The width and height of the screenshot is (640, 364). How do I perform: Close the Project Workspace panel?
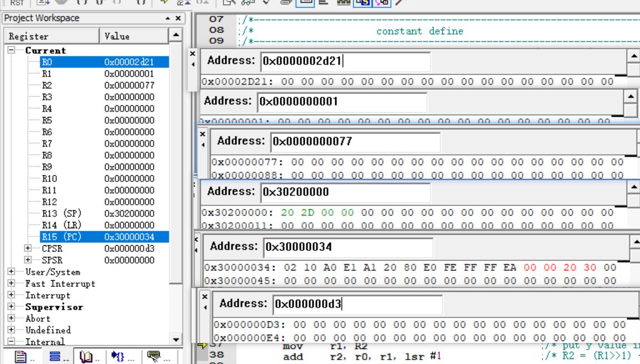[178, 18]
